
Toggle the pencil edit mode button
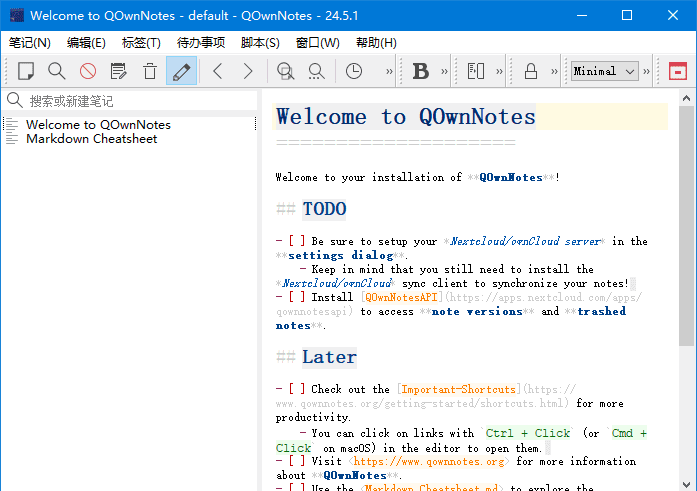pyautogui.click(x=181, y=71)
